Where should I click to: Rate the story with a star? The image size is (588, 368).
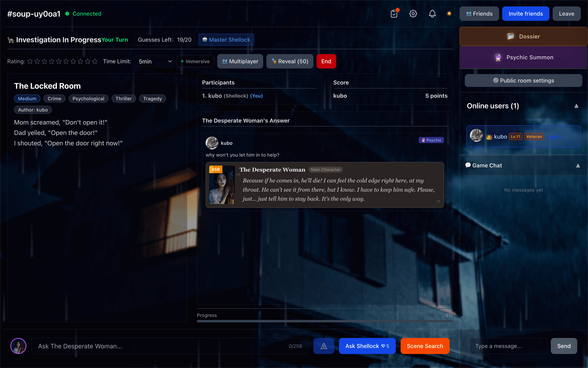30,61
